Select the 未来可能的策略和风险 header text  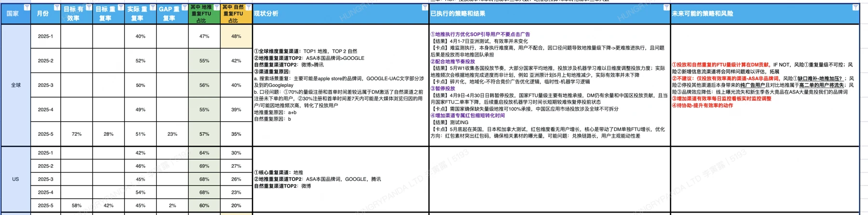coord(703,14)
